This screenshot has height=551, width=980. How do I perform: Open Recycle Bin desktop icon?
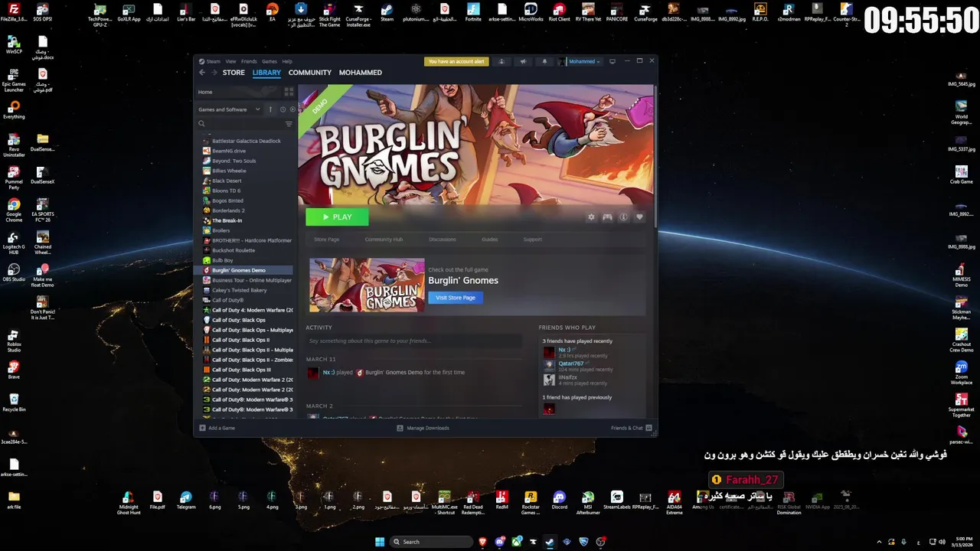click(x=14, y=403)
